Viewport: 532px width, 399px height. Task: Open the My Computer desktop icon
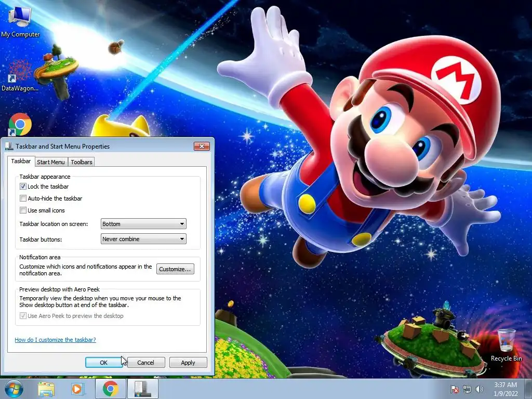pos(20,21)
